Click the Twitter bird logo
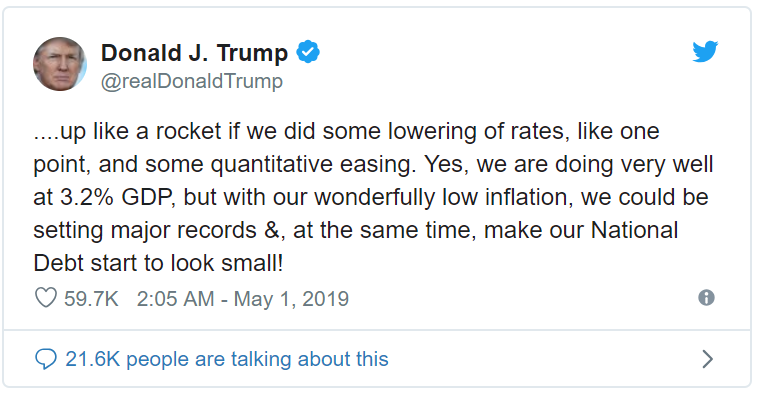Image resolution: width=758 pixels, height=397 pixels. (705, 52)
